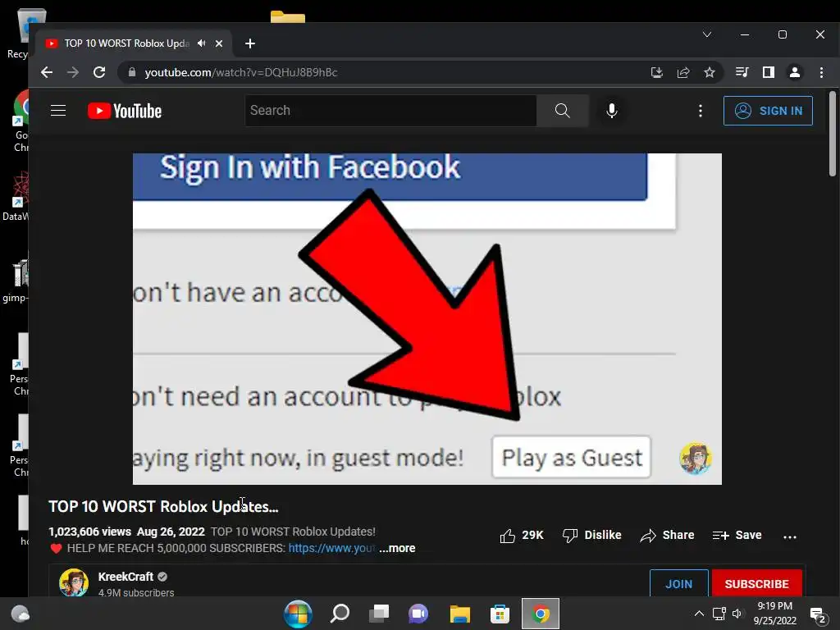Open Chrome media controls icon

(x=742, y=72)
